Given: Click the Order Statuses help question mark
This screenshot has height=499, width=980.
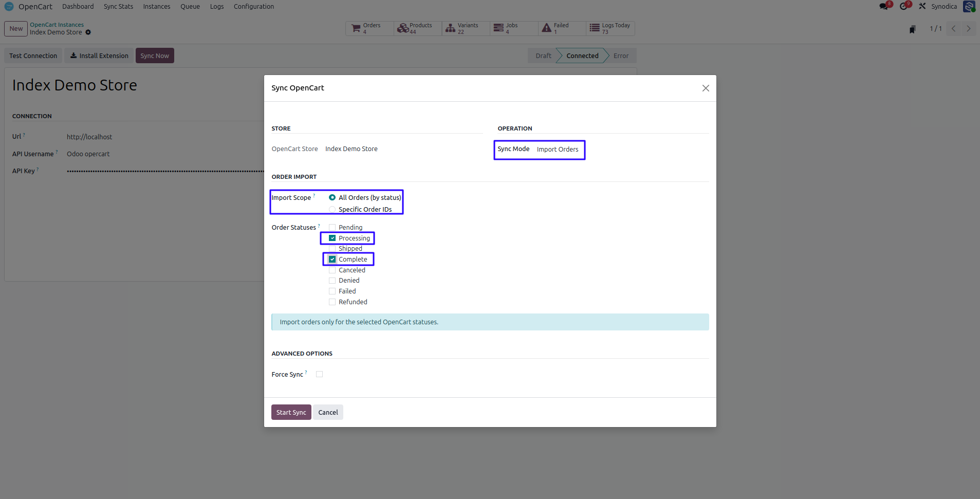Looking at the screenshot, I should click(x=319, y=225).
